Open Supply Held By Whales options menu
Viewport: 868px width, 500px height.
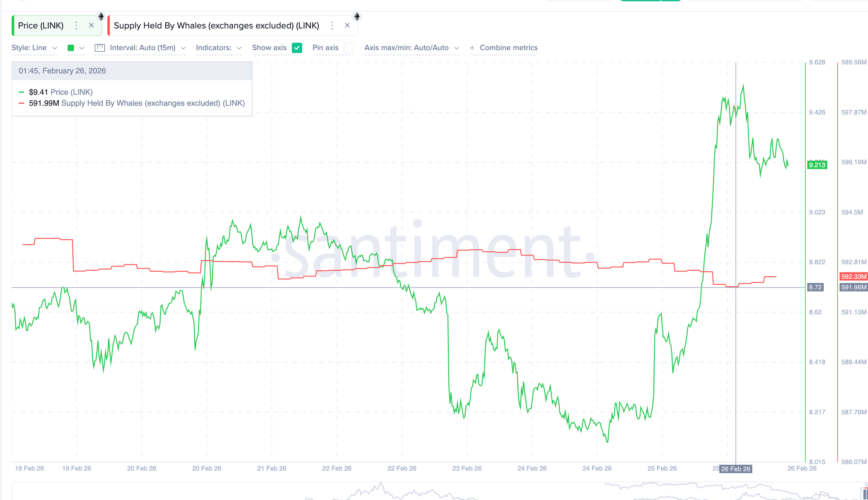(332, 26)
